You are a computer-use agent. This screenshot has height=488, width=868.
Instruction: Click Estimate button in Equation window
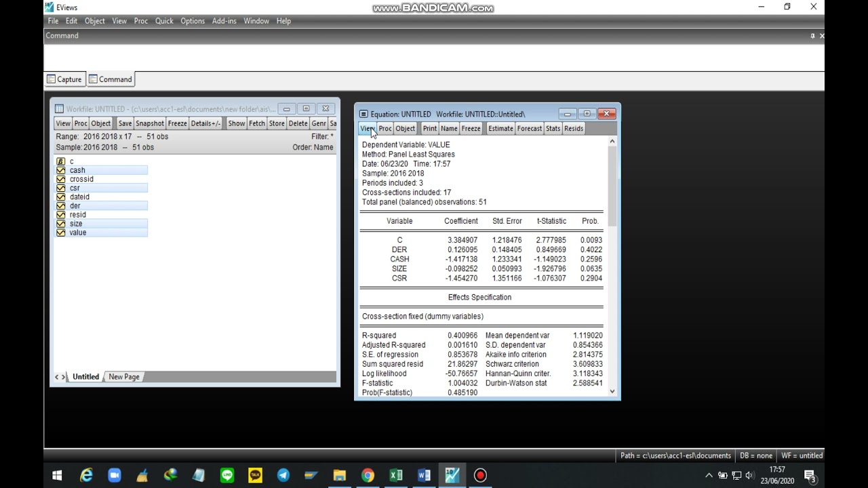500,129
